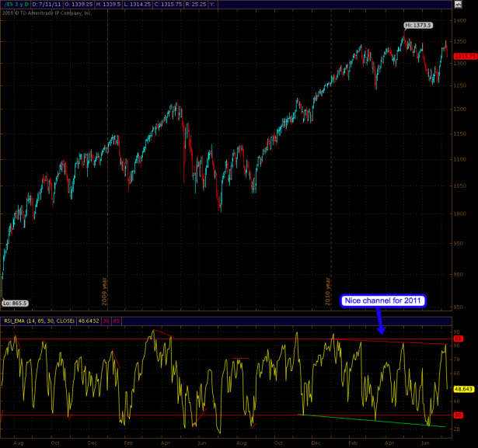Select the 'Nice channel for 2011' text note

point(383,301)
